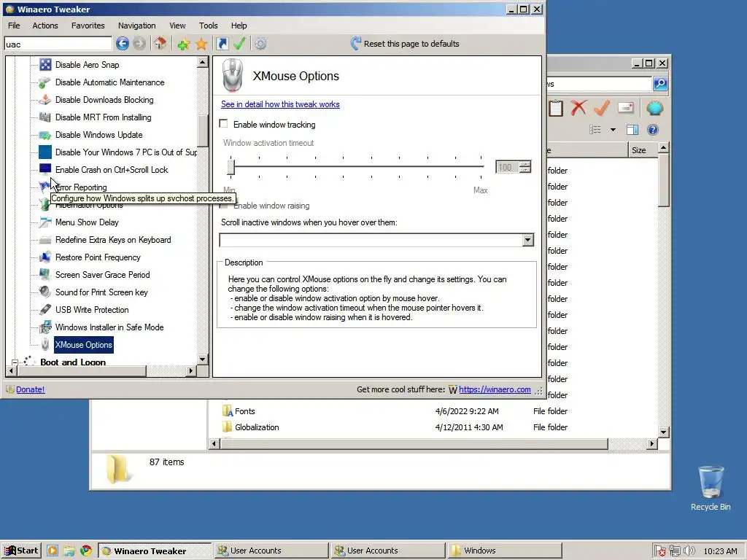Click the Windows Installer in Safe Mode icon

click(x=45, y=327)
